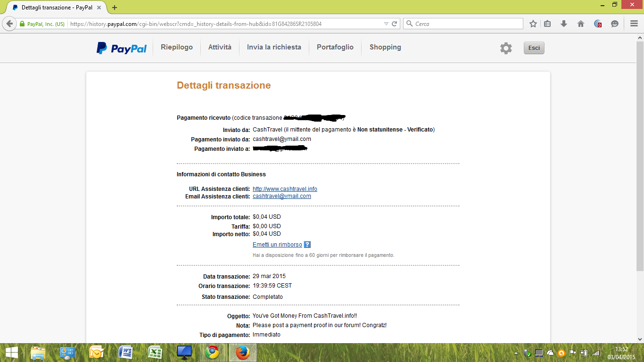Open the Portafoglio menu item
Screen dimensions: 644x362
click(x=335, y=47)
